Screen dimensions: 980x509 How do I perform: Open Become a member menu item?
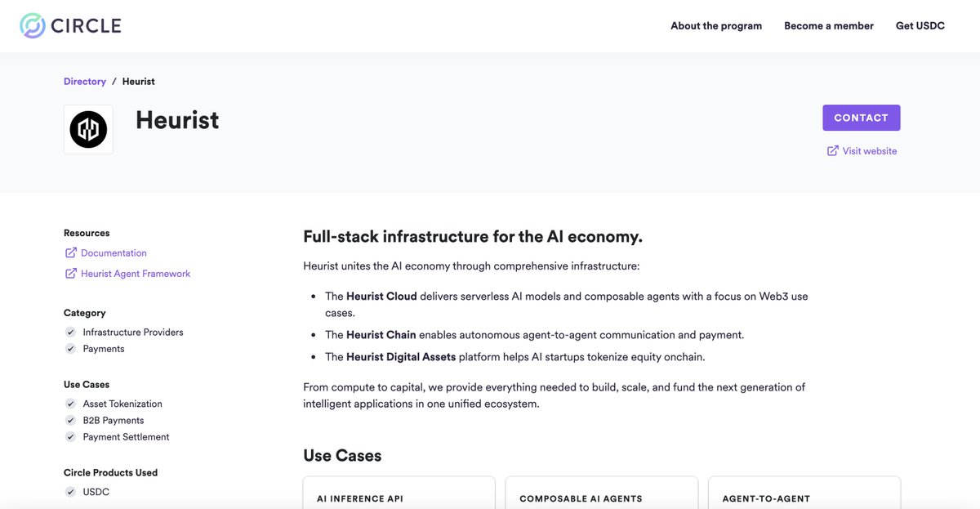click(829, 26)
